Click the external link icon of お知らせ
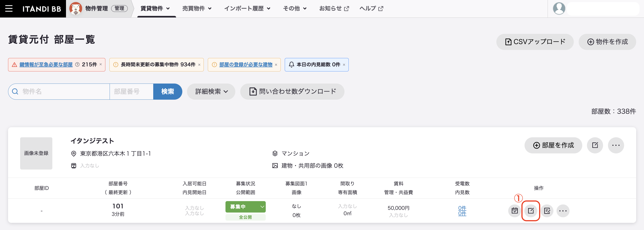The height and width of the screenshot is (230, 644). (x=346, y=9)
